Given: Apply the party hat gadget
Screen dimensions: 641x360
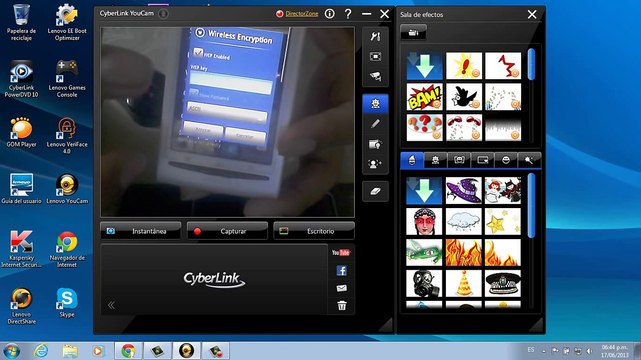Looking at the screenshot, I should (464, 283).
